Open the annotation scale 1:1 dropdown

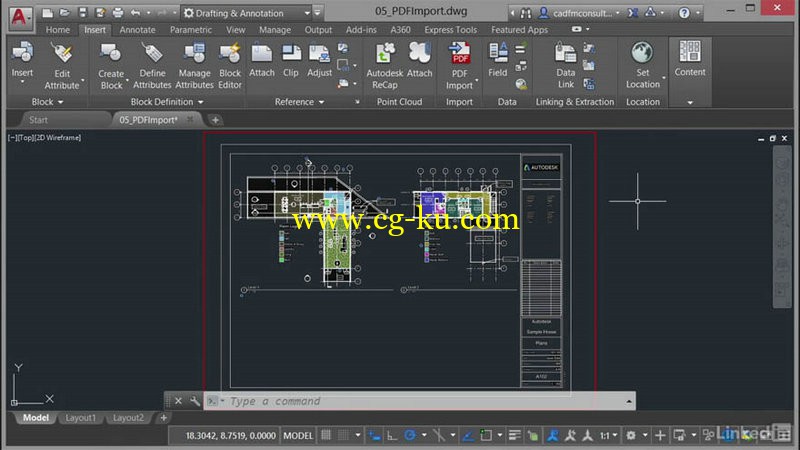[x=608, y=435]
